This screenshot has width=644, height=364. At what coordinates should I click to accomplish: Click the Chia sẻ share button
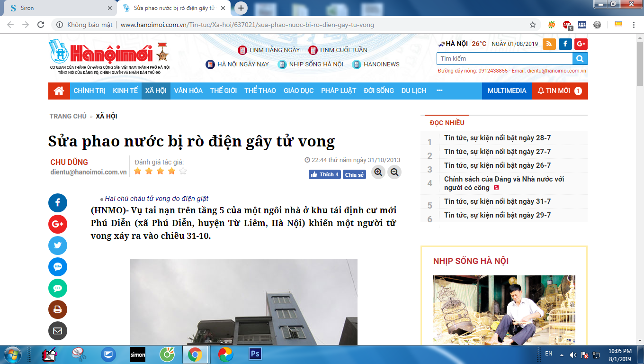point(354,174)
